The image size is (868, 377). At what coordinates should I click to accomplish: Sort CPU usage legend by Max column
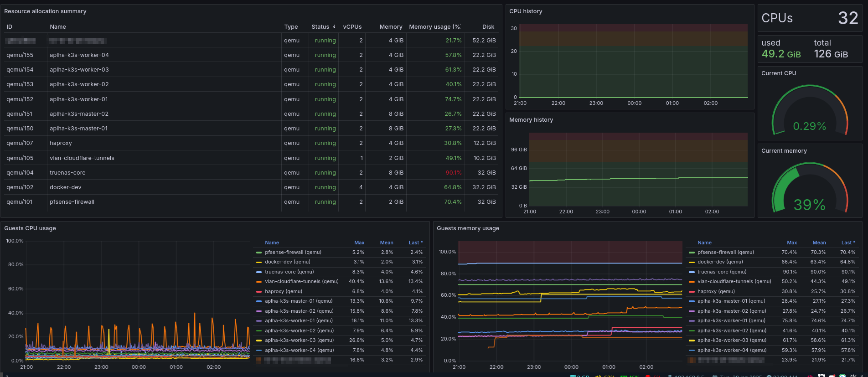point(359,243)
